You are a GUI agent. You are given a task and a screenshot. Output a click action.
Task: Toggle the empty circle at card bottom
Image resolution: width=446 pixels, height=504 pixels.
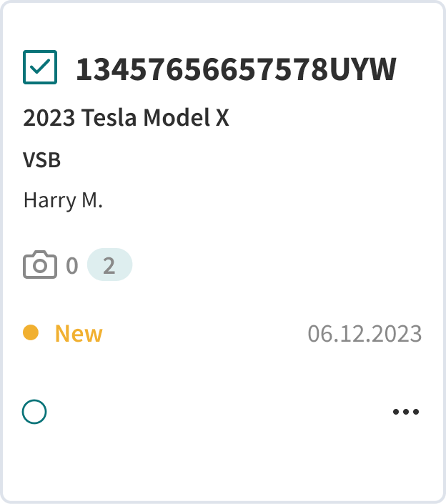pos(34,412)
